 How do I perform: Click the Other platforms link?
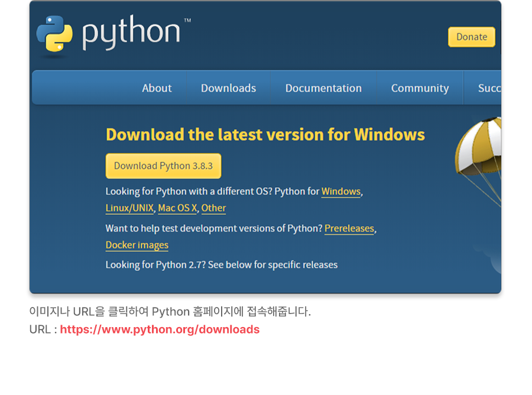(213, 208)
